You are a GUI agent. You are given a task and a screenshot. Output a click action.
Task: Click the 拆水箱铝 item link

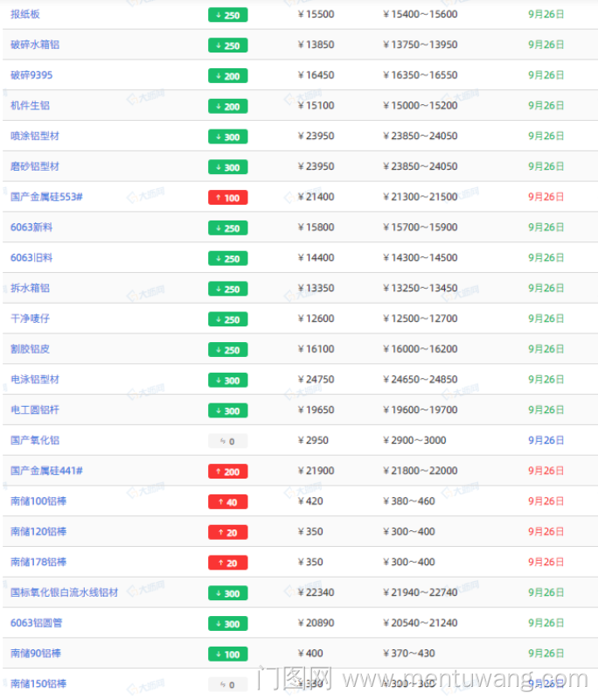click(30, 288)
